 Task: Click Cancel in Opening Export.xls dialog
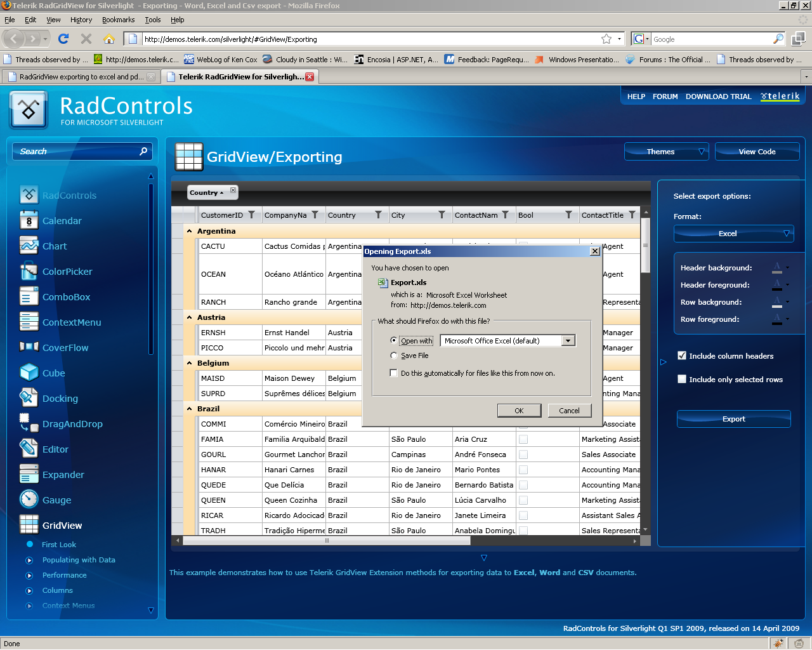pyautogui.click(x=569, y=411)
